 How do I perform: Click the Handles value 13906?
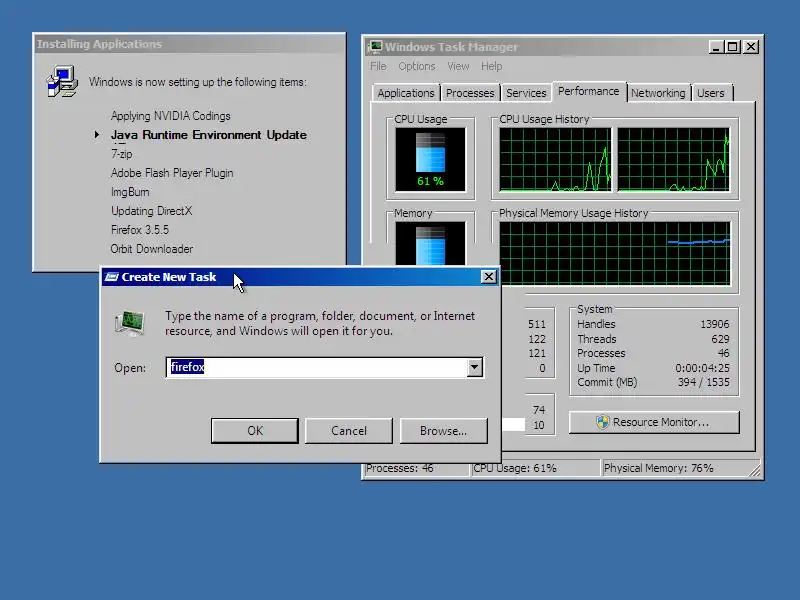point(714,324)
